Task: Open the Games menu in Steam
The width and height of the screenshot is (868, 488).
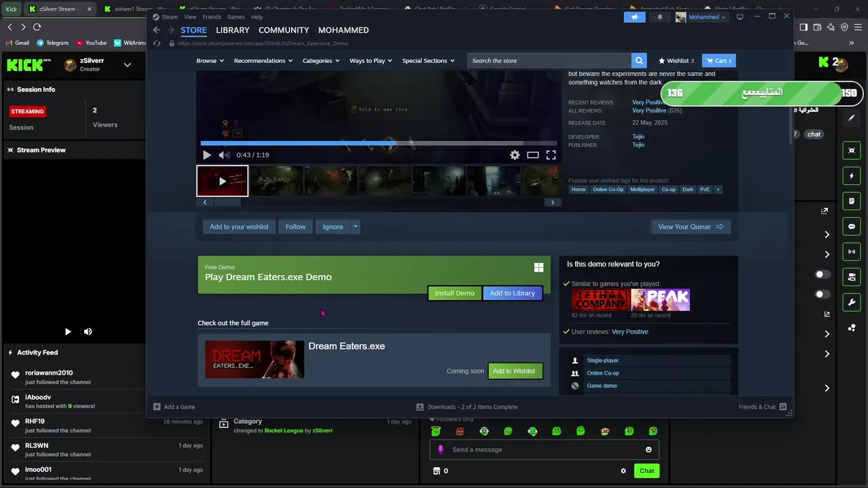Action: tap(236, 17)
